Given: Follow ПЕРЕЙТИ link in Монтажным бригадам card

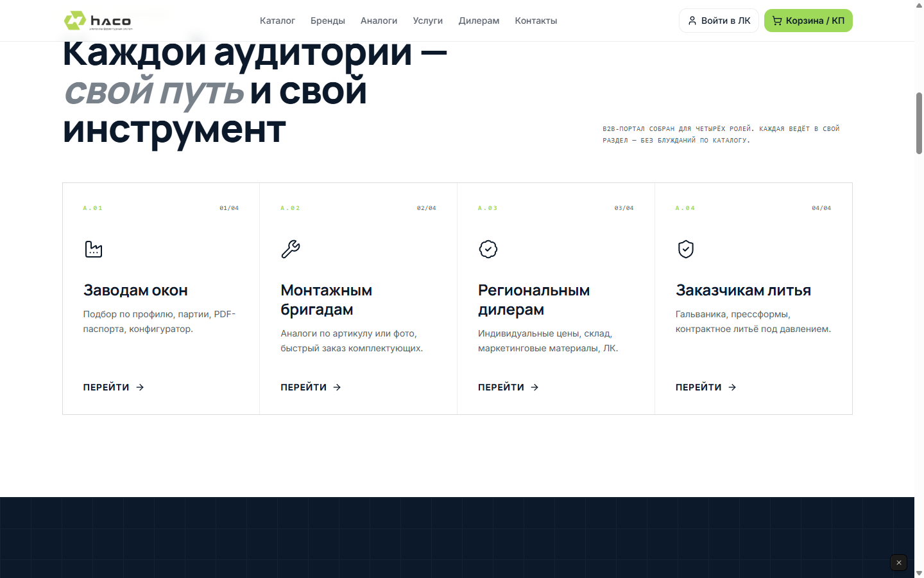Looking at the screenshot, I should (311, 387).
